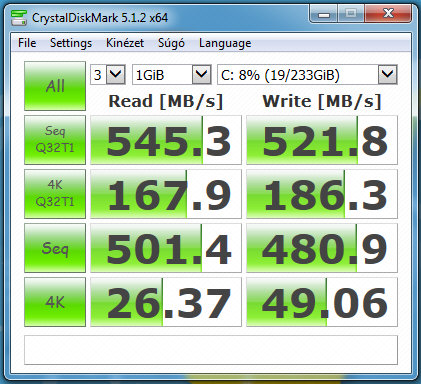Expand the test count dropdown showing 3
The width and height of the screenshot is (421, 384).
(116, 74)
